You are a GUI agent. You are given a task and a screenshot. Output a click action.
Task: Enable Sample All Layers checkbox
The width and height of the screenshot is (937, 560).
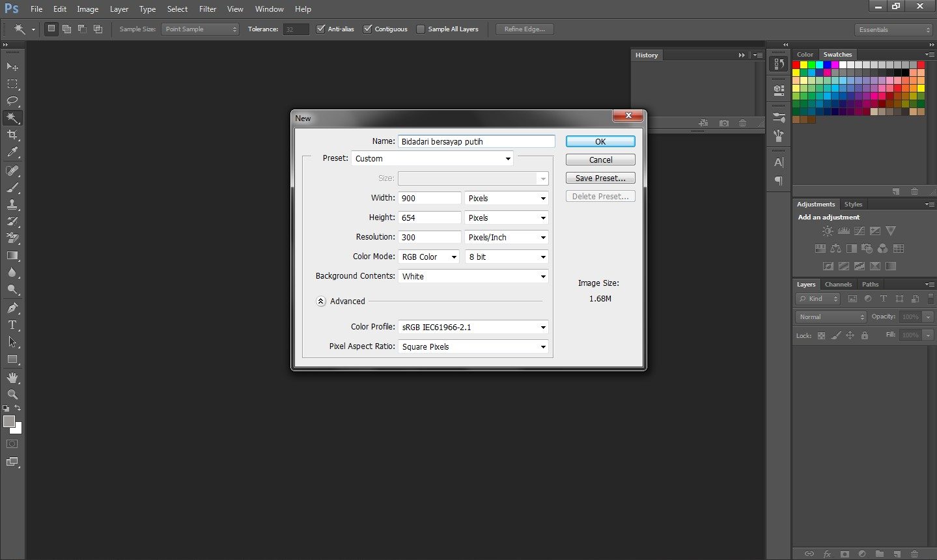[421, 29]
